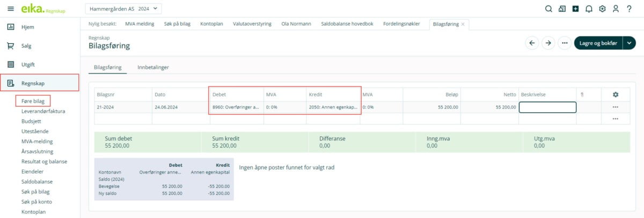The image size is (644, 218).
Task: Switch to the Innbetalinger tab
Action: (x=153, y=67)
